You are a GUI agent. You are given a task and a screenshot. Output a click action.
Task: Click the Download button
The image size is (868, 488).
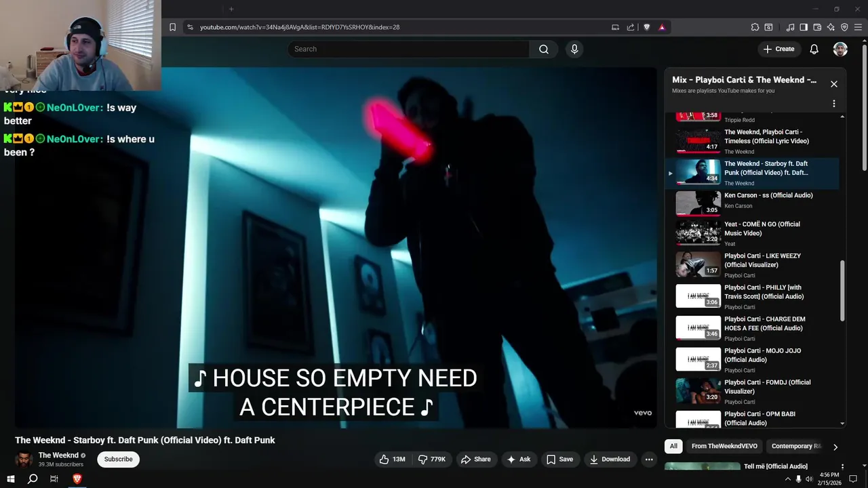tap(610, 459)
